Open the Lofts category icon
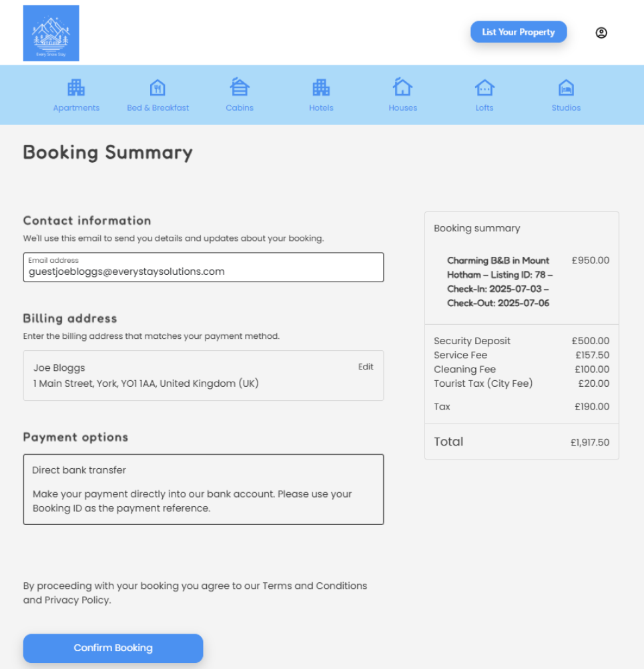The width and height of the screenshot is (644, 669). (485, 87)
